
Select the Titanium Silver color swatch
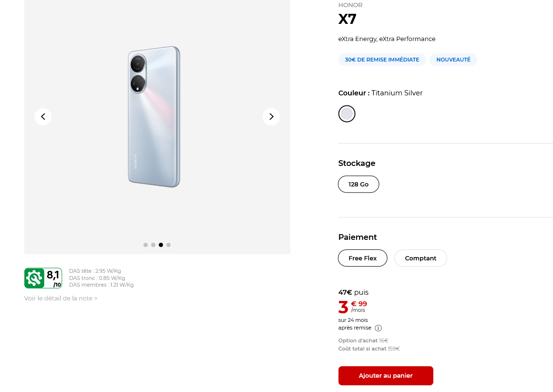[347, 113]
